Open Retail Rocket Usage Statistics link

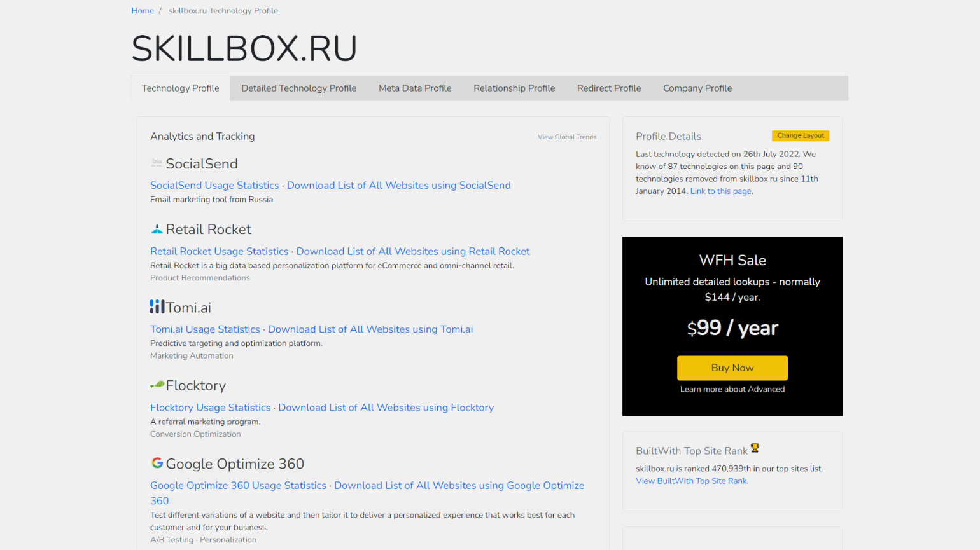pos(219,251)
